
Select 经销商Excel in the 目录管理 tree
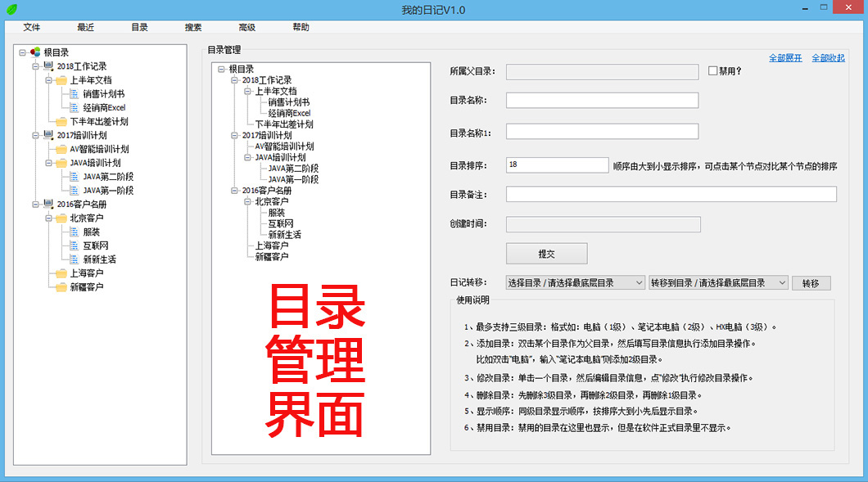click(290, 114)
